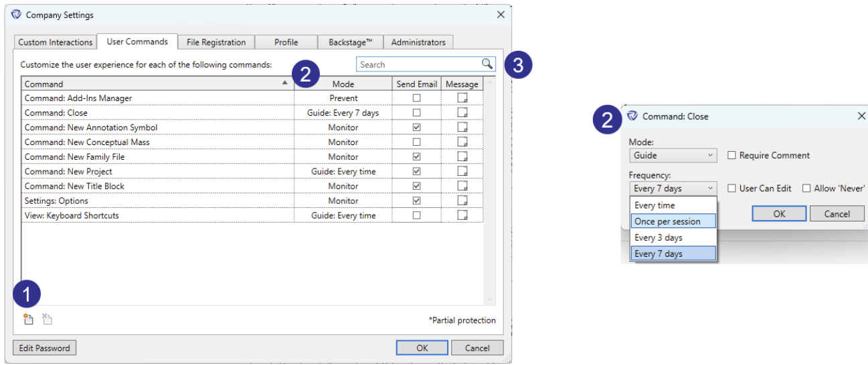The height and width of the screenshot is (365, 868).
Task: Check Send Email for Keyboard Shortcuts
Action: [x=416, y=216]
